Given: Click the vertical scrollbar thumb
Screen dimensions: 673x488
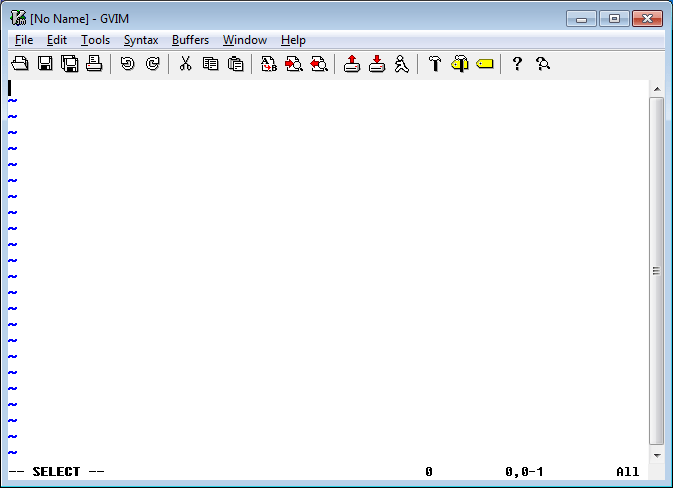Looking at the screenshot, I should click(x=657, y=271).
